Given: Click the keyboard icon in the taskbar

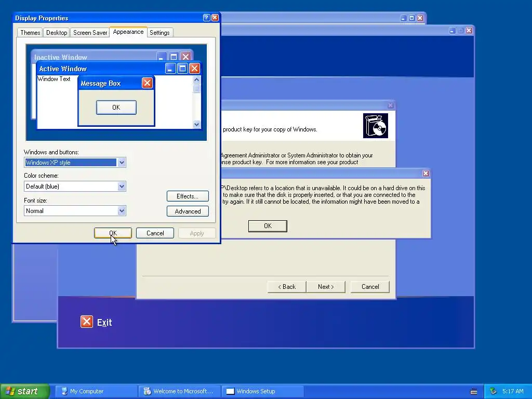Looking at the screenshot, I should [x=474, y=392].
